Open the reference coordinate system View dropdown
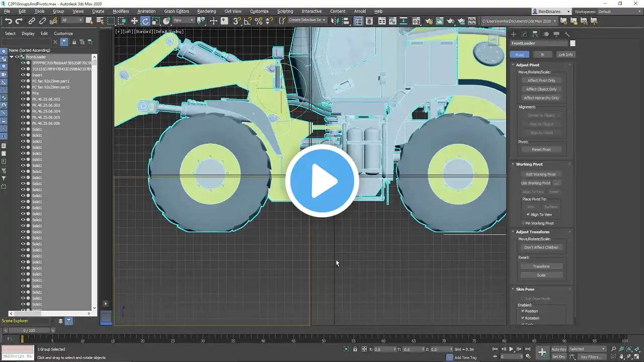The image size is (644, 362). point(185,21)
